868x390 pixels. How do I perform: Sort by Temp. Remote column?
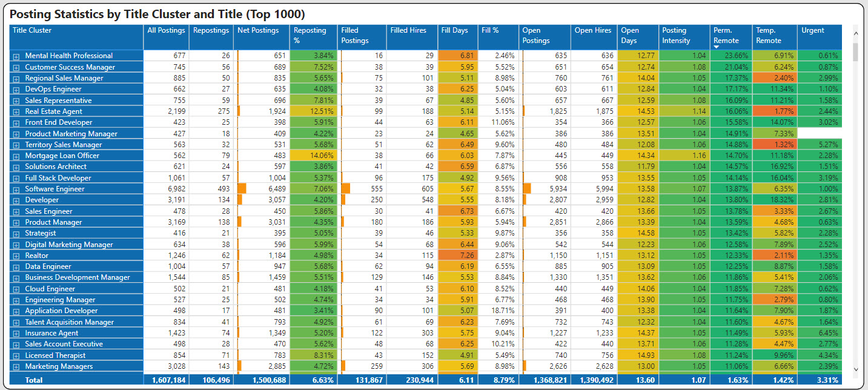[775, 37]
